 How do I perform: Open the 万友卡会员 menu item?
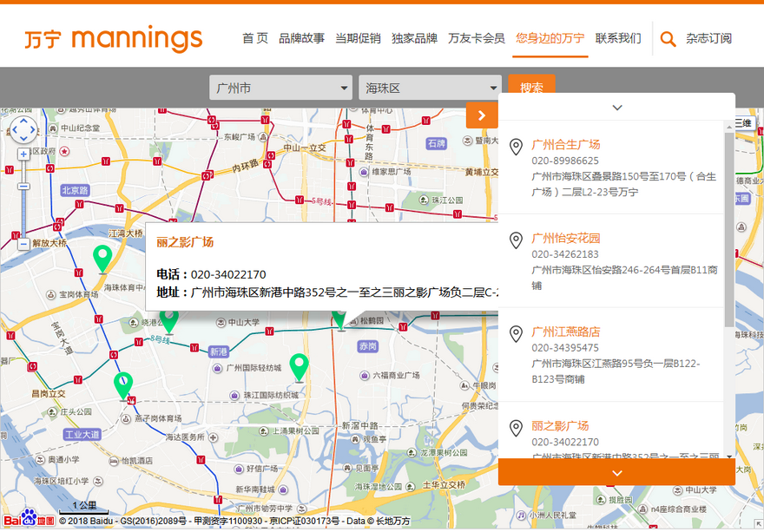click(x=477, y=38)
